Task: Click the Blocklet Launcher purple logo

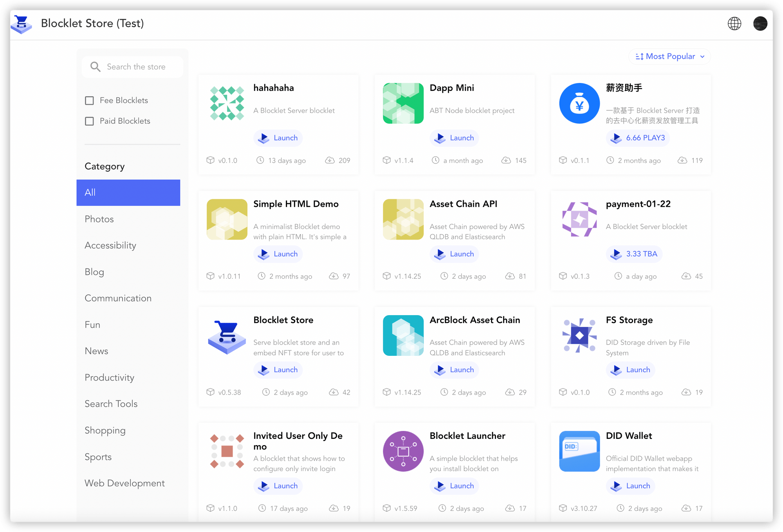Action: (403, 451)
